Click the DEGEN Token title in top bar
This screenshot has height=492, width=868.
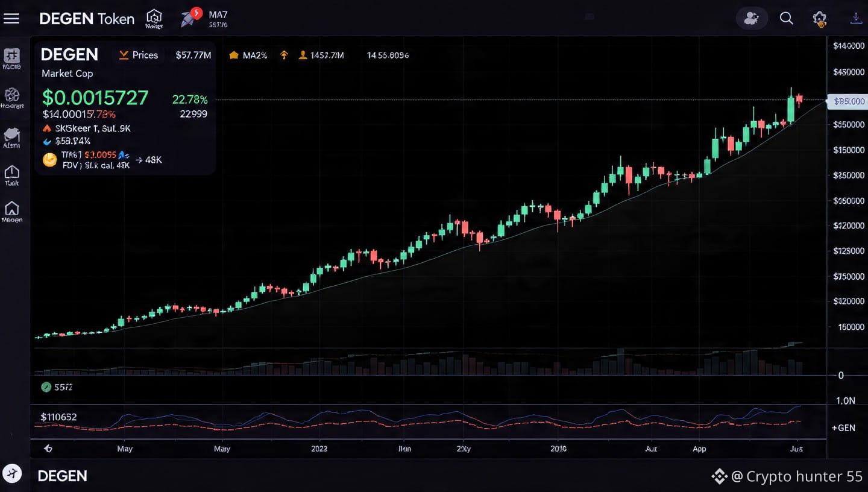point(87,19)
